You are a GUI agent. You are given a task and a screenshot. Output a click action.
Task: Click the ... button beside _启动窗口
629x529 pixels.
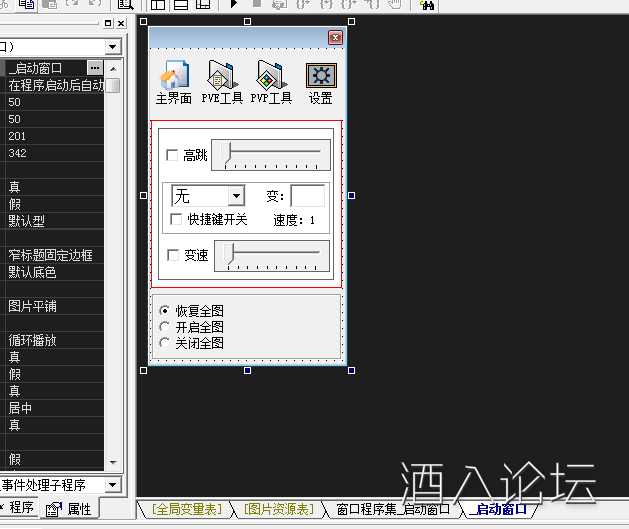[x=95, y=68]
